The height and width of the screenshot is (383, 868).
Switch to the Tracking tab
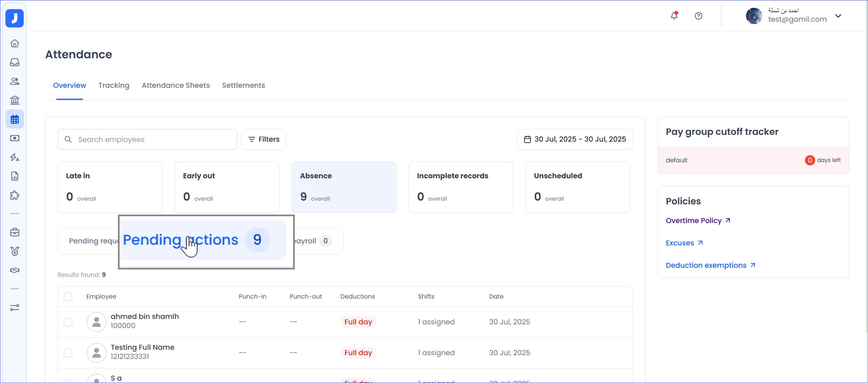click(x=114, y=85)
